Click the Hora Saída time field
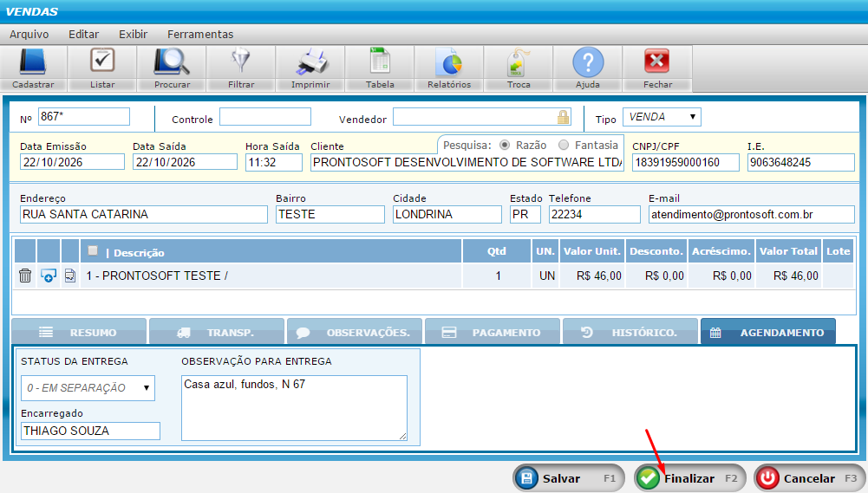This screenshot has height=493, width=868. [274, 162]
